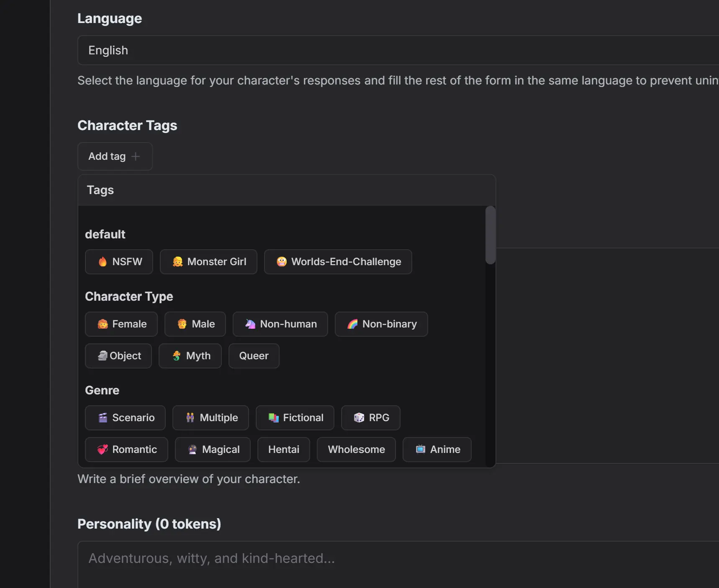
Task: Pick the Fictional genre tag
Action: (295, 418)
